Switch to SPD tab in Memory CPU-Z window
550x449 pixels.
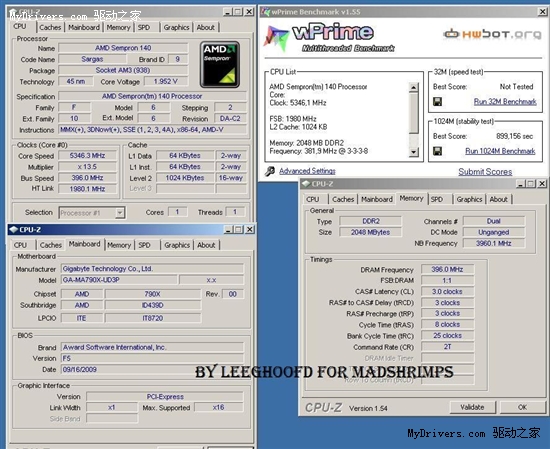[x=437, y=199]
